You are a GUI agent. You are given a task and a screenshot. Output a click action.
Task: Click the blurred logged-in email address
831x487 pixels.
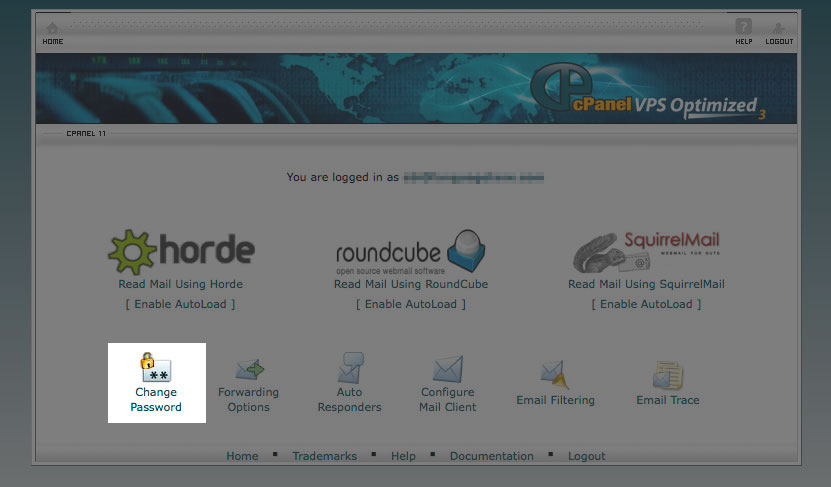[474, 178]
